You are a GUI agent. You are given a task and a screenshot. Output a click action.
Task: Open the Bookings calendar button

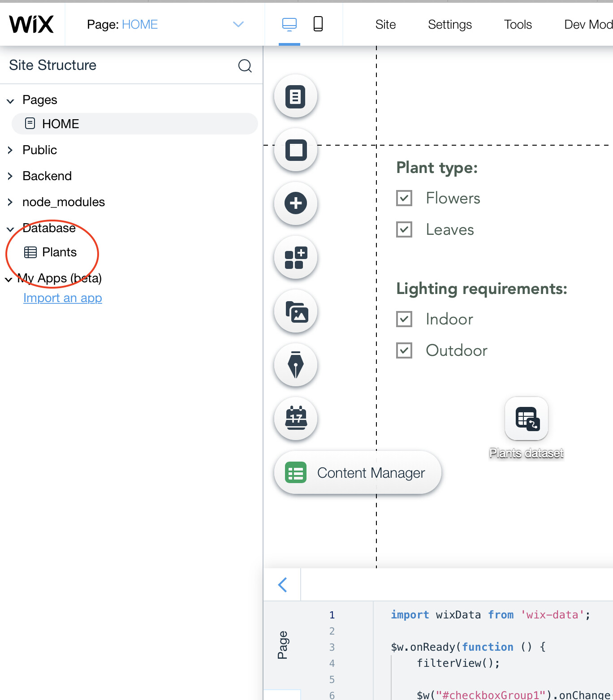click(296, 419)
